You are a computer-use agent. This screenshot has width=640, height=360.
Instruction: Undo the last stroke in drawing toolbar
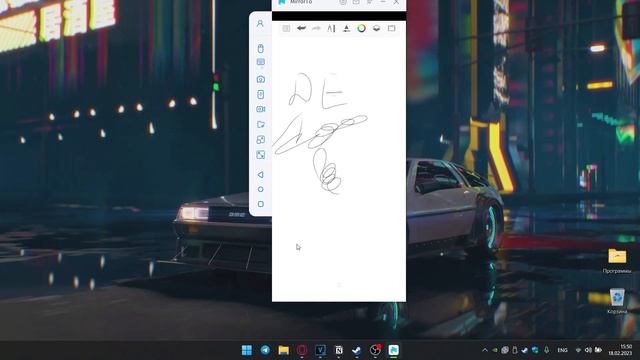click(x=301, y=28)
